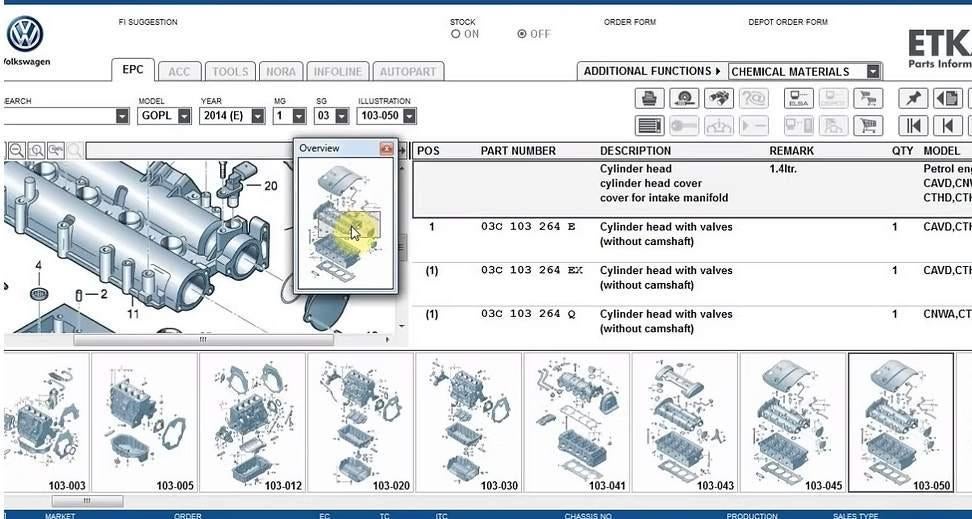Select illustration thumbnail 103-041
The width and height of the screenshot is (972, 519).
tap(577, 422)
